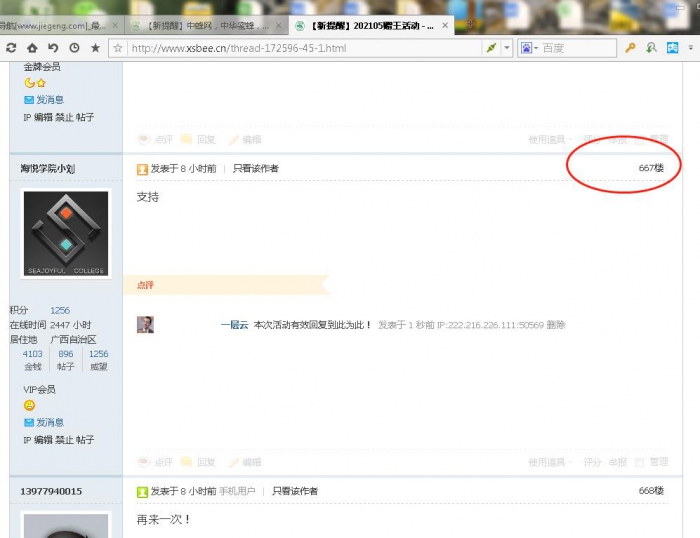
Task: Click 删除 to delete the 一层云 comment
Action: coord(556,325)
